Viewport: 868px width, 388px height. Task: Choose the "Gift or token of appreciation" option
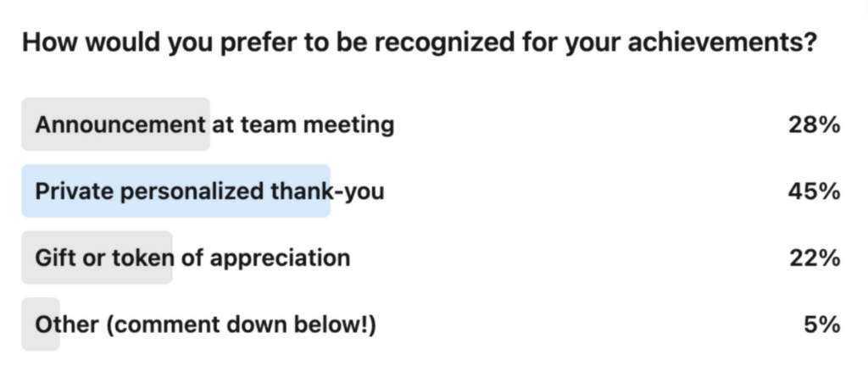click(192, 258)
